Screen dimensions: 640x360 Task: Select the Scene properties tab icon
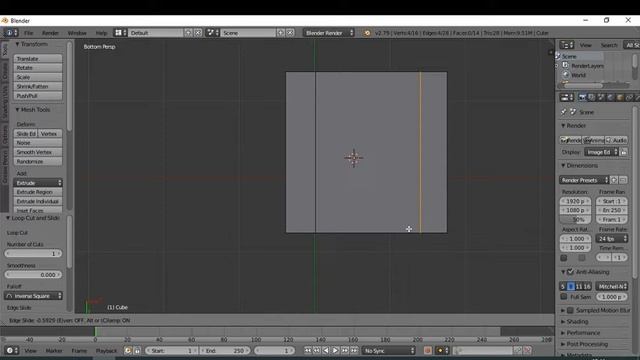point(601,97)
